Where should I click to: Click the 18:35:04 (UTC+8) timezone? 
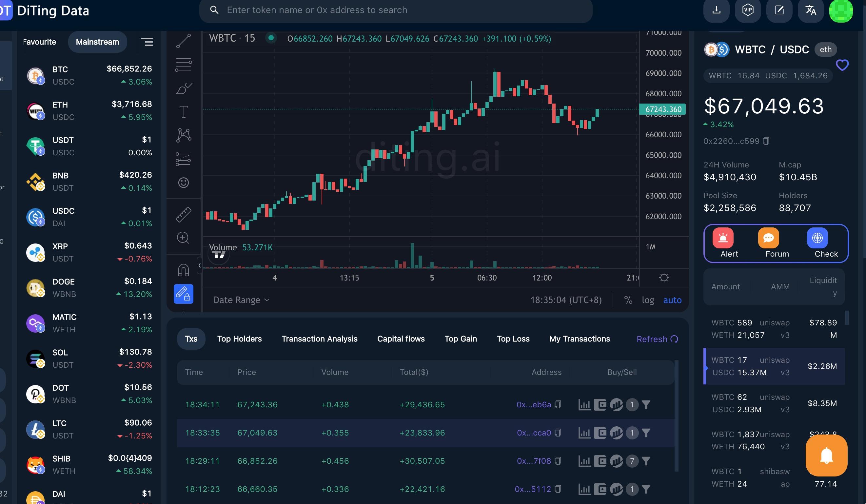[566, 300]
